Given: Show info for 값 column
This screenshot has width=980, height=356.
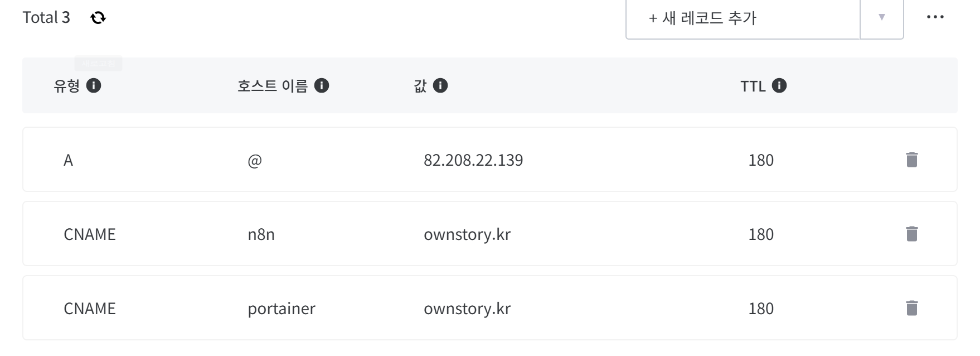Looking at the screenshot, I should [440, 85].
